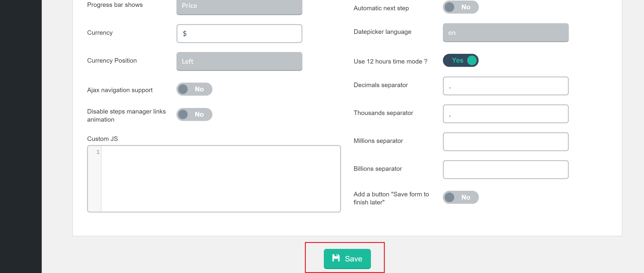Click the Ajax navigation support label
This screenshot has width=644, height=273.
(x=120, y=90)
